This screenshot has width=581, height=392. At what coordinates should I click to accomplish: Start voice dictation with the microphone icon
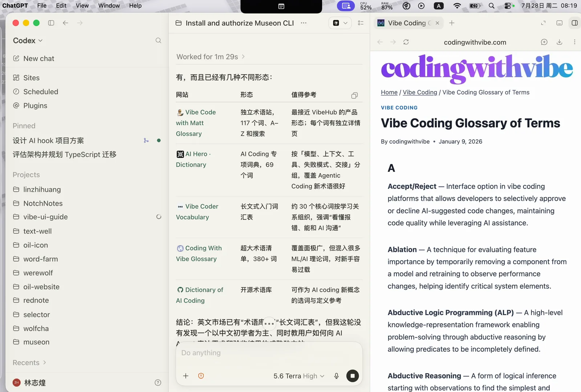[336, 376]
